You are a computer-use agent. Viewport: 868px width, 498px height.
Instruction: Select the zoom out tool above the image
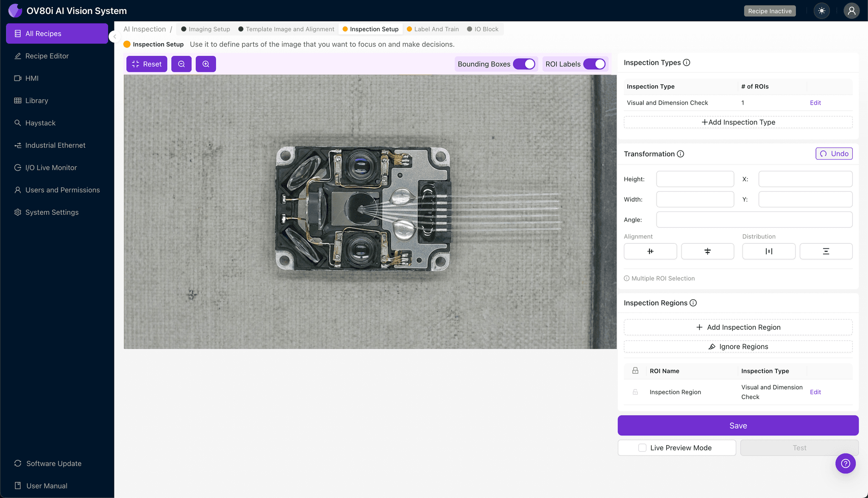(x=181, y=64)
